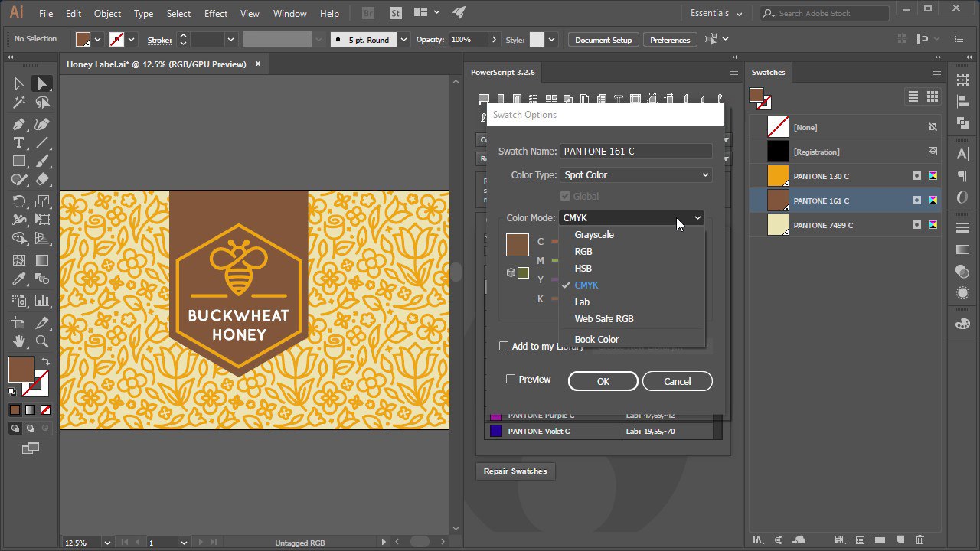980x551 pixels.
Task: Select the Lasso tool
Action: tap(42, 103)
